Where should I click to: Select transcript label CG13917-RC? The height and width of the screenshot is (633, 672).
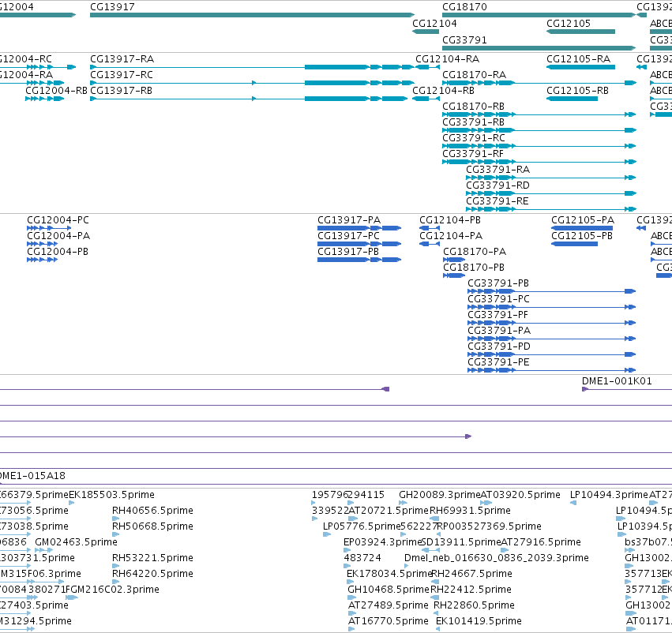click(122, 75)
